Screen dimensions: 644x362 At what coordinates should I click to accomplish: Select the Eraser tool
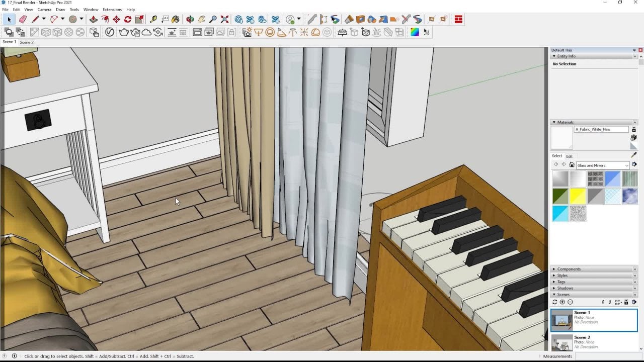point(23,20)
